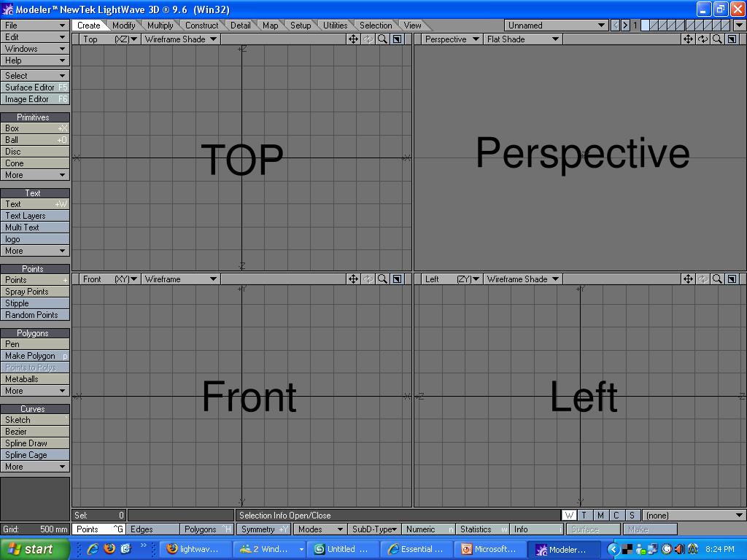
Task: Activate the Spline Draw tool
Action: 35,443
